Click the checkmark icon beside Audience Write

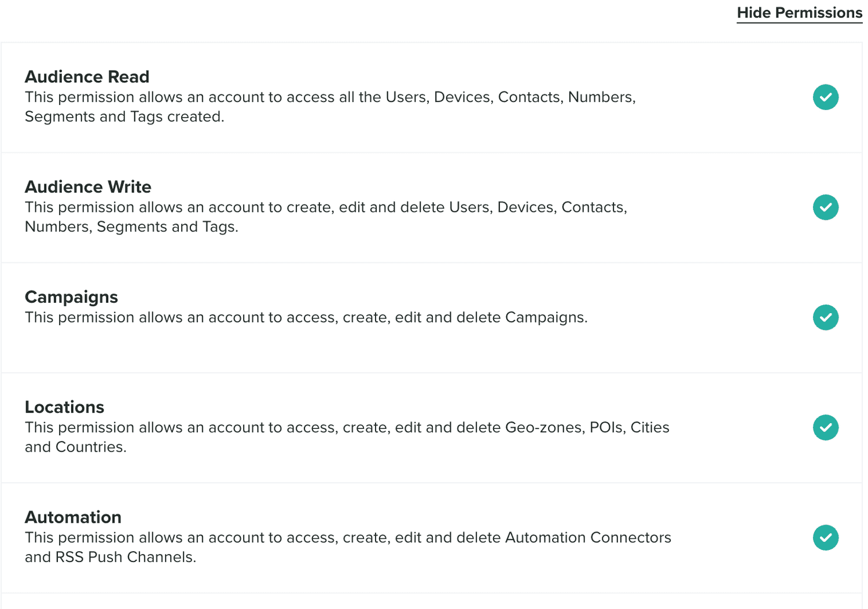(826, 207)
